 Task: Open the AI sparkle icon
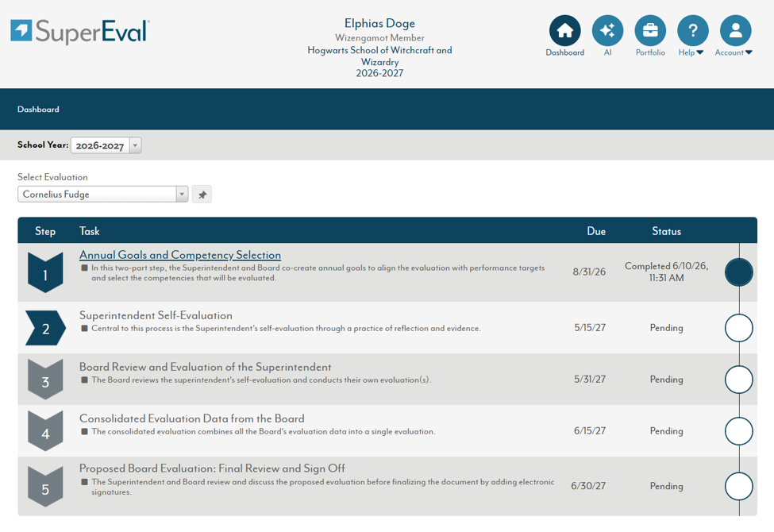click(x=607, y=31)
